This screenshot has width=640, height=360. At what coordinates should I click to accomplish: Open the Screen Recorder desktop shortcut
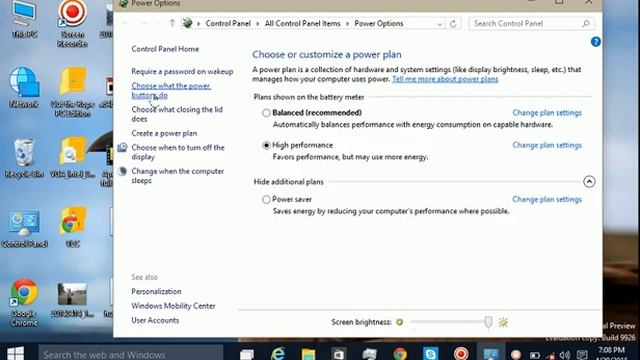click(x=72, y=22)
